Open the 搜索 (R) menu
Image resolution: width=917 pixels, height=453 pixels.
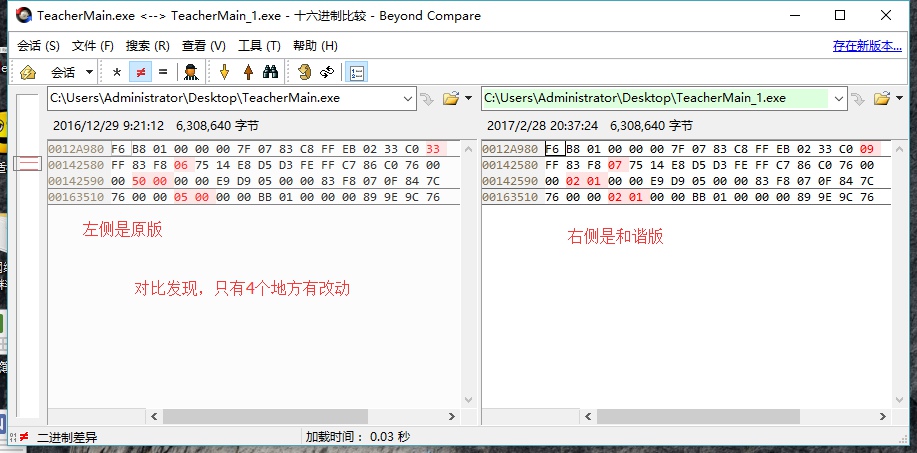147,46
